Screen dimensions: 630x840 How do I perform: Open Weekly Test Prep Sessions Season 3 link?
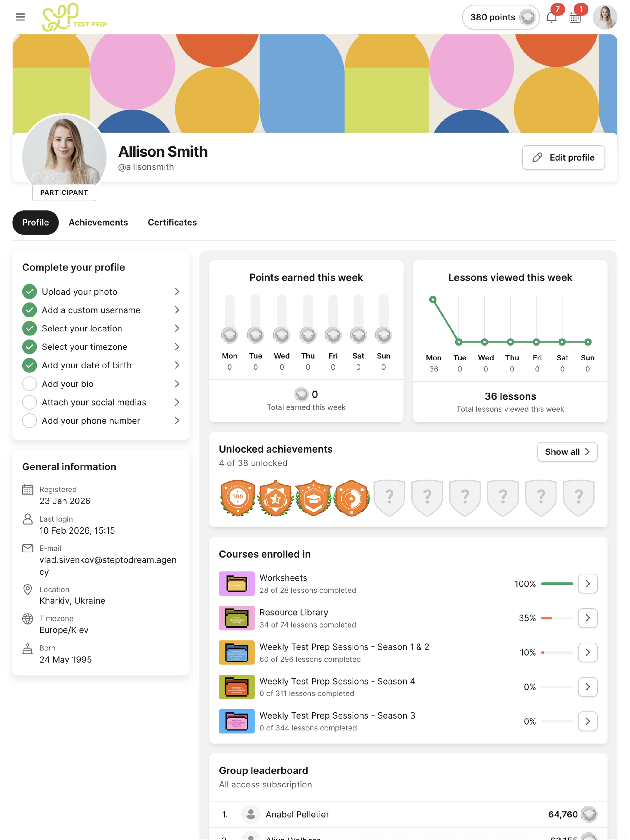(x=337, y=715)
